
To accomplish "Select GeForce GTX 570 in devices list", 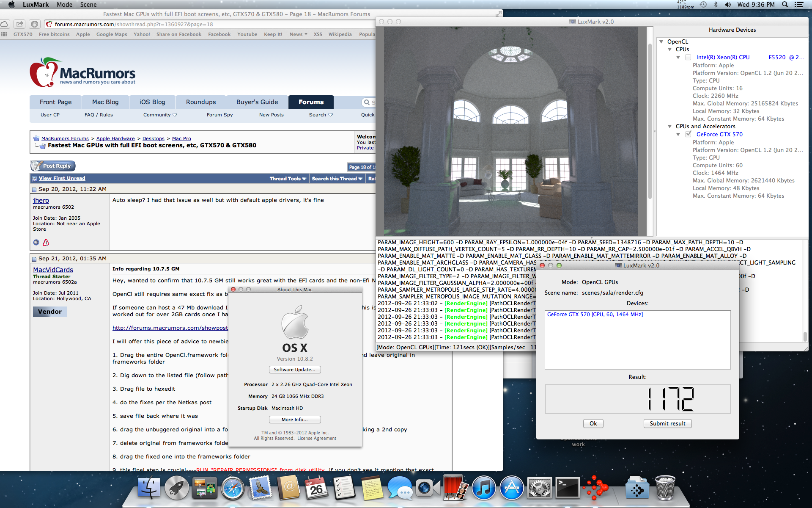I will tap(595, 315).
